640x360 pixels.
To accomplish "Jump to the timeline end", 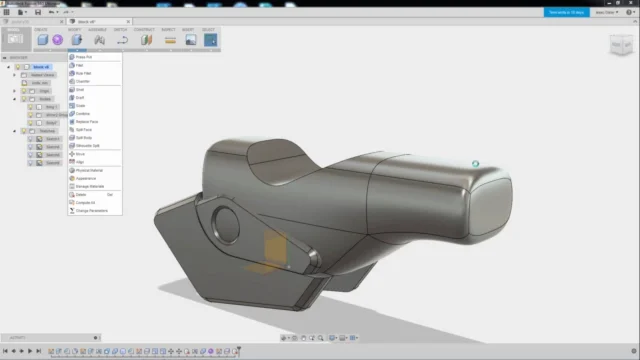I will 39,351.
